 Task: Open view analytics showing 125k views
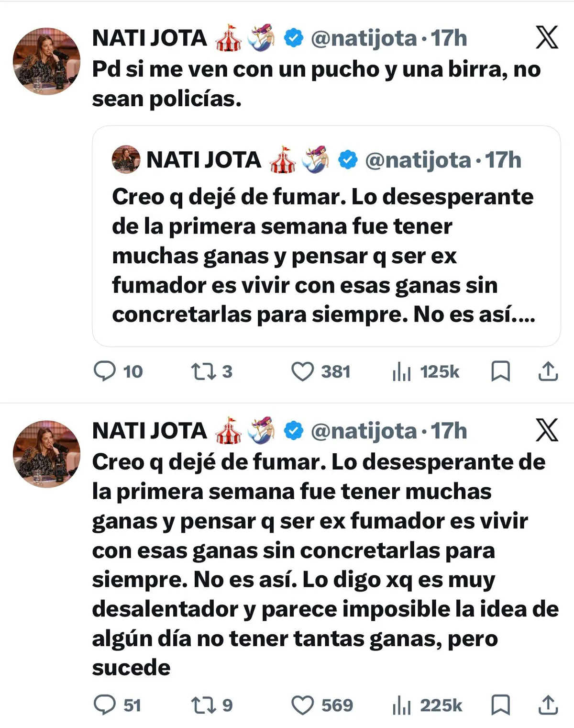tap(401, 371)
